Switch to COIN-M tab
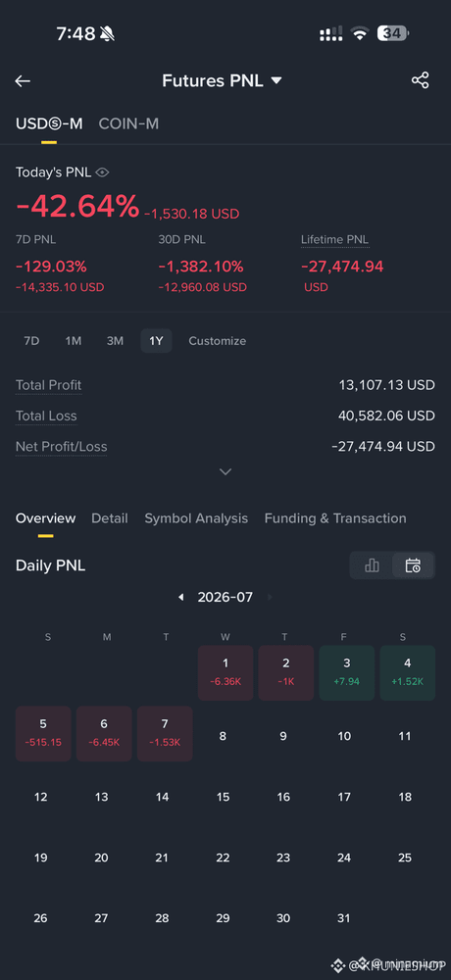Viewport: 451px width, 980px height. (x=128, y=123)
